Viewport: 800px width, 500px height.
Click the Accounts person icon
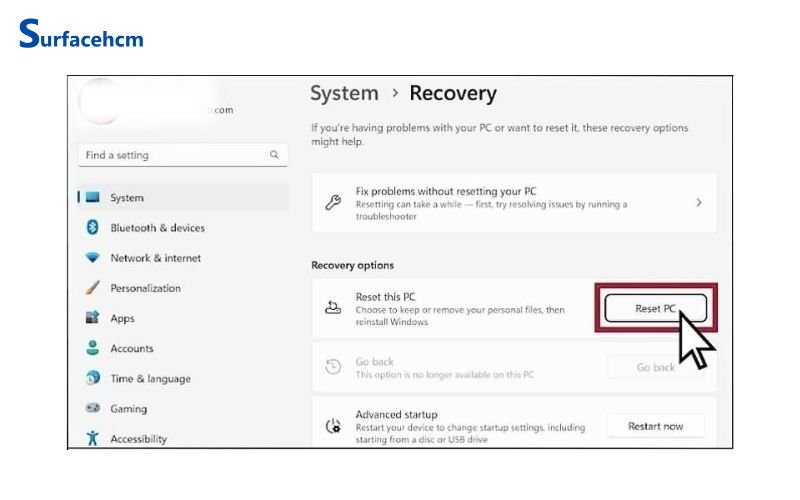click(x=93, y=348)
